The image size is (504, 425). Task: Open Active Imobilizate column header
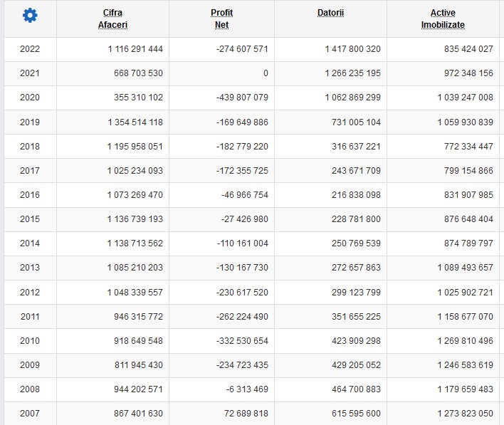443,19
